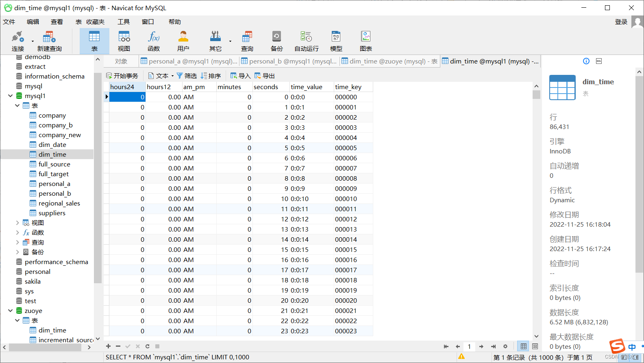The image size is (644, 363).
Task: Show the general info panel
Action: point(586,61)
